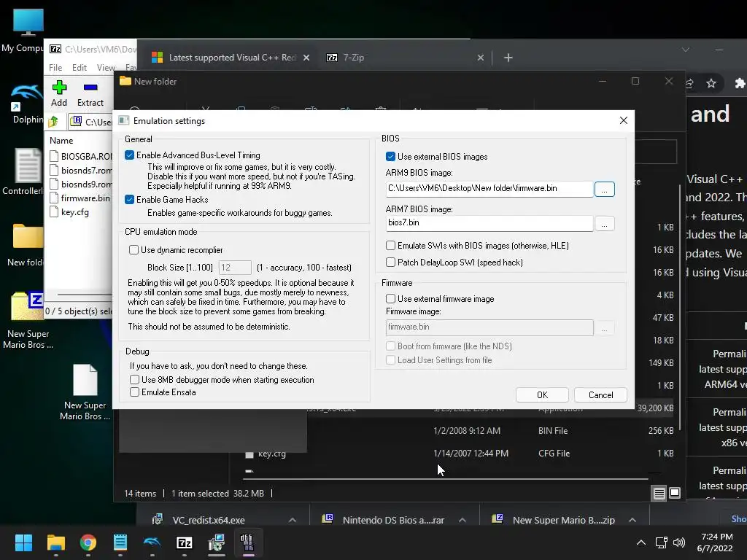Open 7-Zip from taskbar
This screenshot has width=747, height=560.
[x=185, y=542]
